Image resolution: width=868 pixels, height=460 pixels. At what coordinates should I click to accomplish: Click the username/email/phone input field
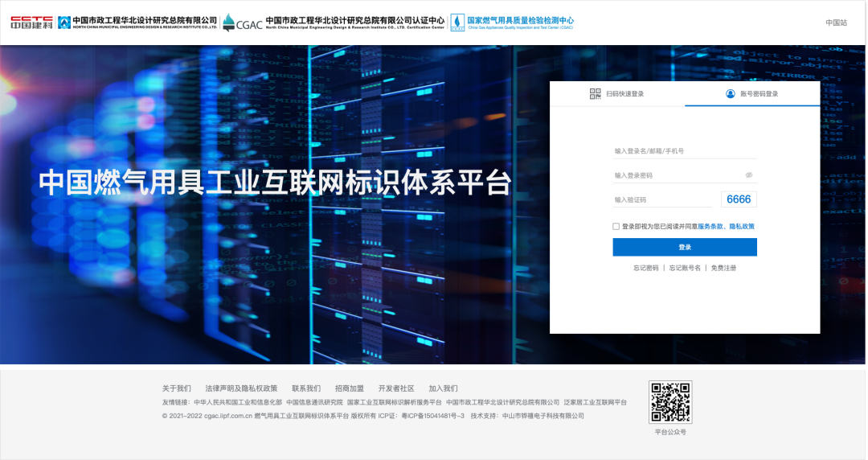click(683, 151)
